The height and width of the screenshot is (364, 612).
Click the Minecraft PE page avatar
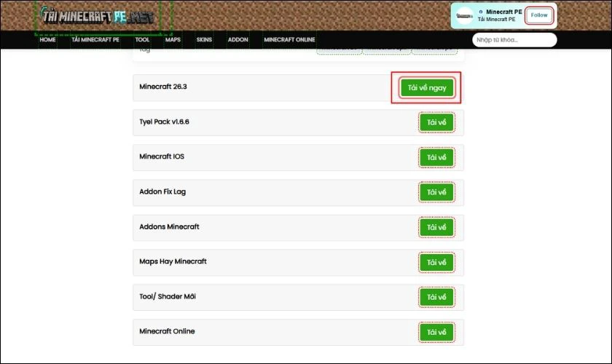pos(465,15)
